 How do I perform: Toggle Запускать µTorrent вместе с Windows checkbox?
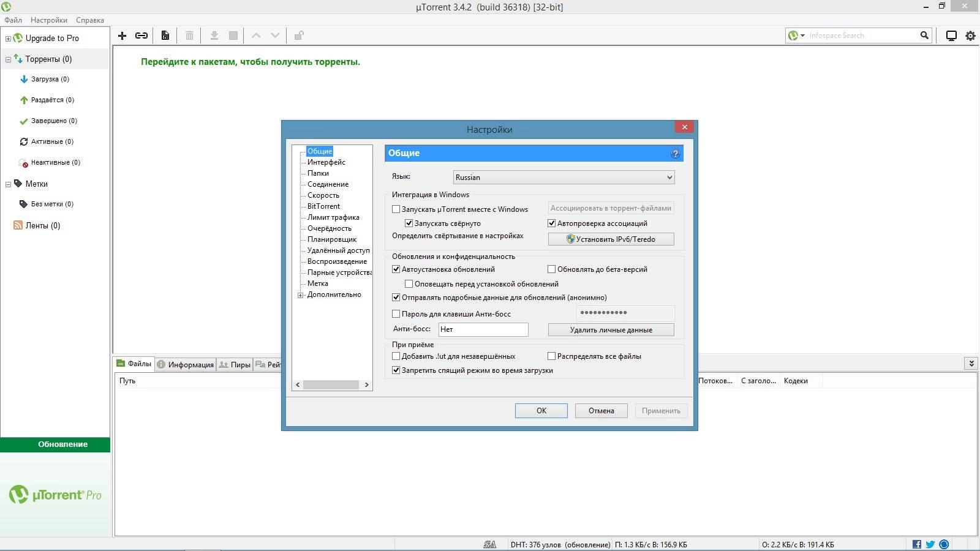[x=396, y=209]
